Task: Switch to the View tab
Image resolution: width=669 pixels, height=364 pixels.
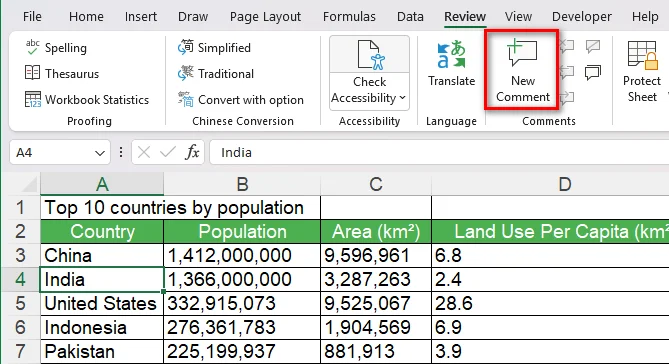Action: coord(518,17)
